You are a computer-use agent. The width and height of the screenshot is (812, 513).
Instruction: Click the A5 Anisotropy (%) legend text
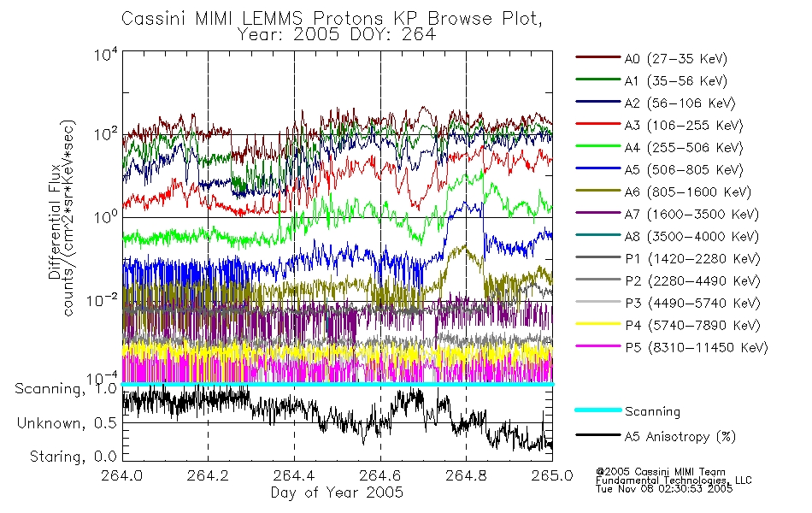(680, 437)
